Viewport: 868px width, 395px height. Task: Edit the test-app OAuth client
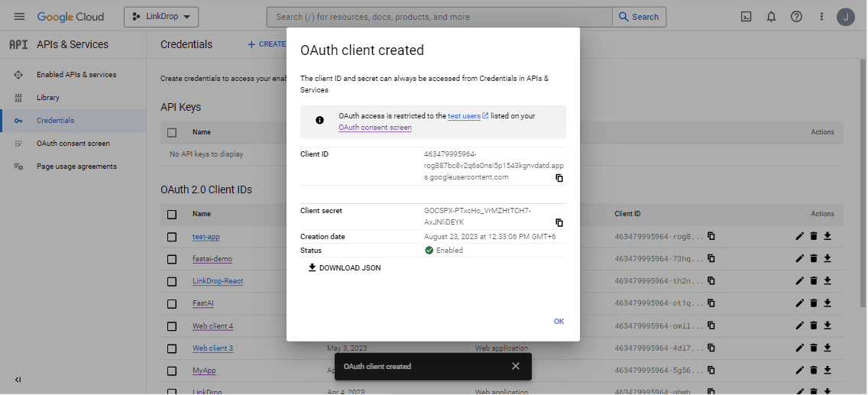[x=799, y=236]
